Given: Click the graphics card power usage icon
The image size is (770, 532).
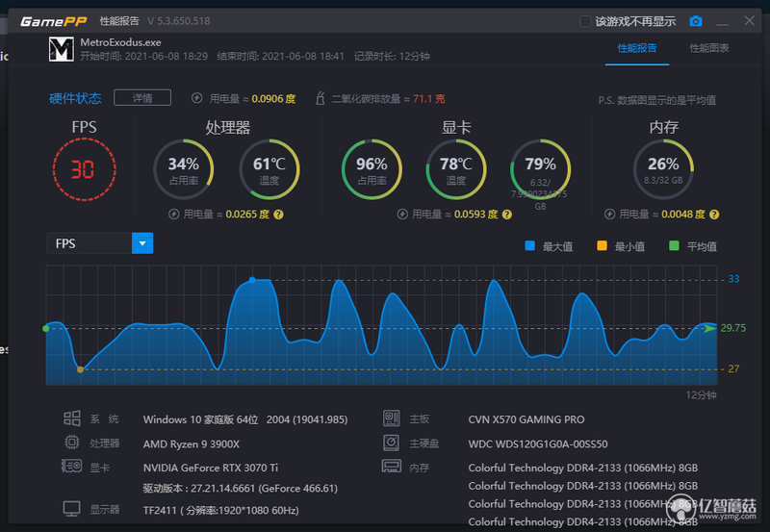Looking at the screenshot, I should 402,215.
